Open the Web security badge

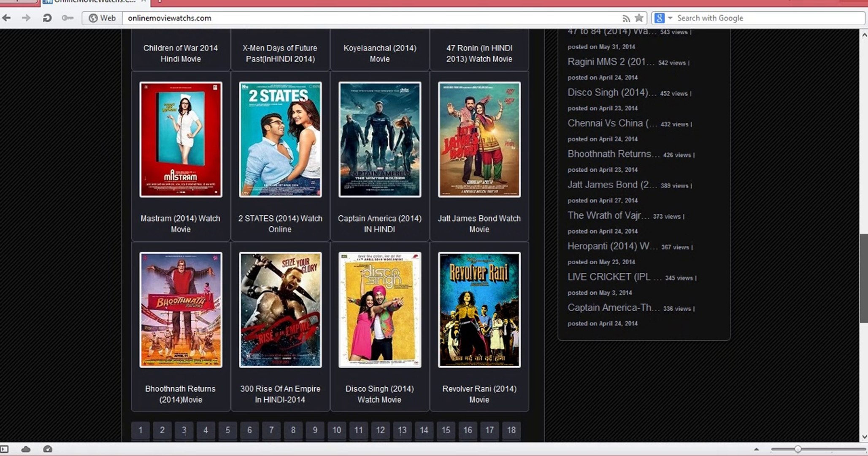point(102,18)
